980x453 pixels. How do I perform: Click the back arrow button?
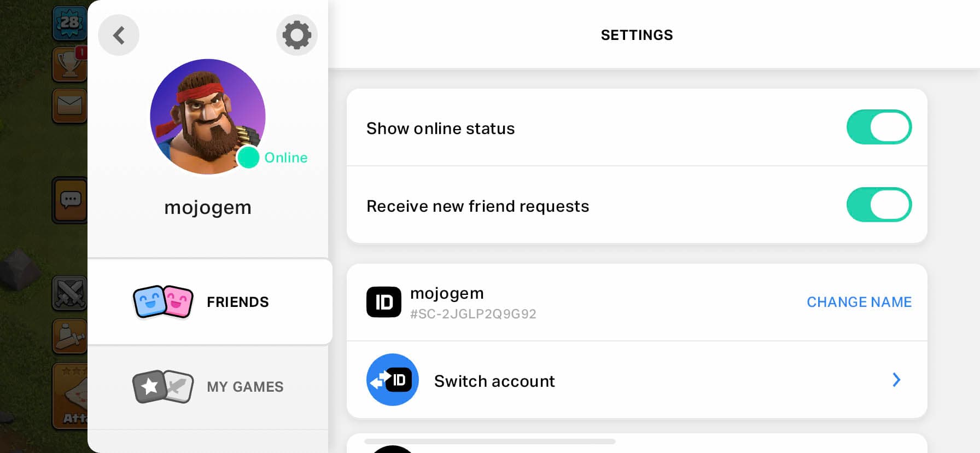pos(119,36)
